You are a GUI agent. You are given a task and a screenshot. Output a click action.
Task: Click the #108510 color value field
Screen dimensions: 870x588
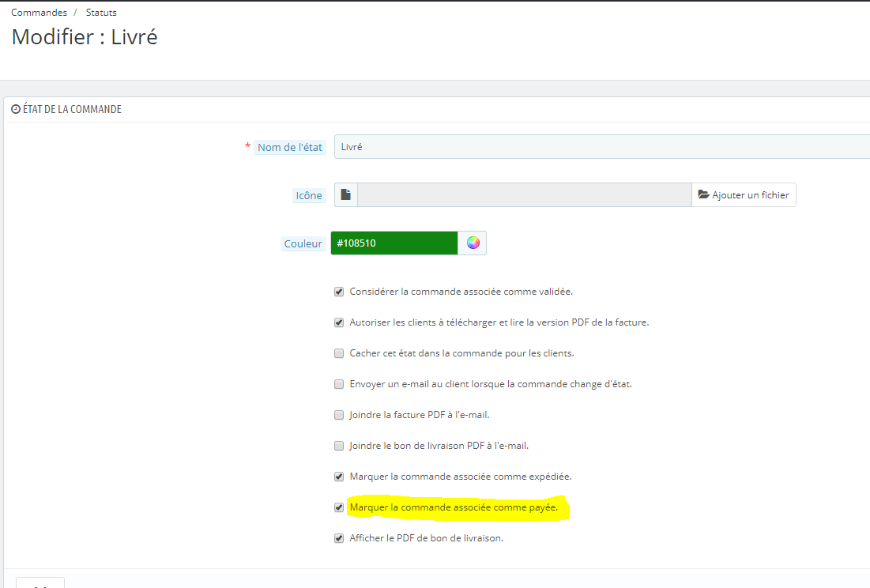pyautogui.click(x=394, y=243)
